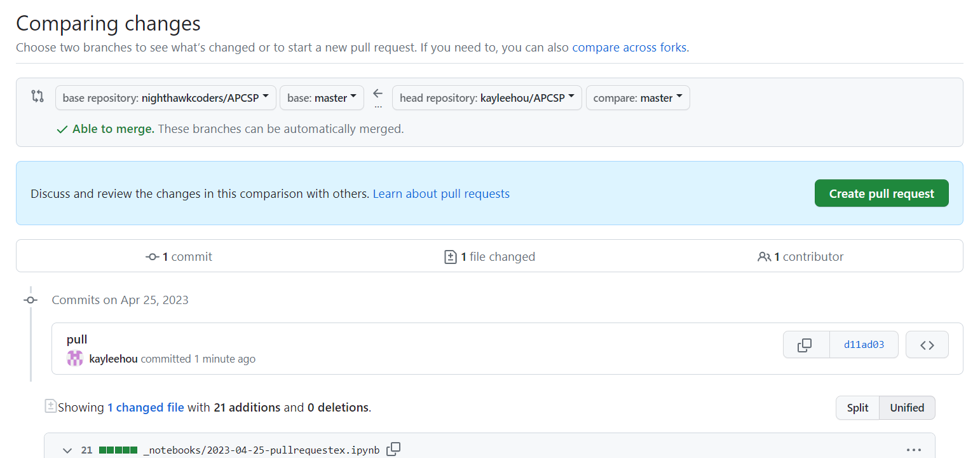Click the file diff icon beside Showing
The width and height of the screenshot is (980, 458).
pyautogui.click(x=51, y=406)
